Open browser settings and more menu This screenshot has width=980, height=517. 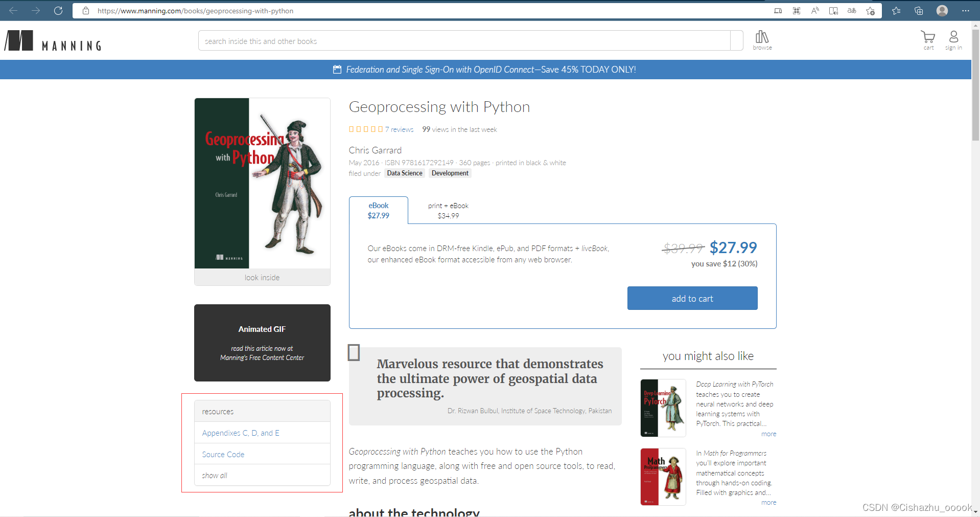[x=965, y=11]
